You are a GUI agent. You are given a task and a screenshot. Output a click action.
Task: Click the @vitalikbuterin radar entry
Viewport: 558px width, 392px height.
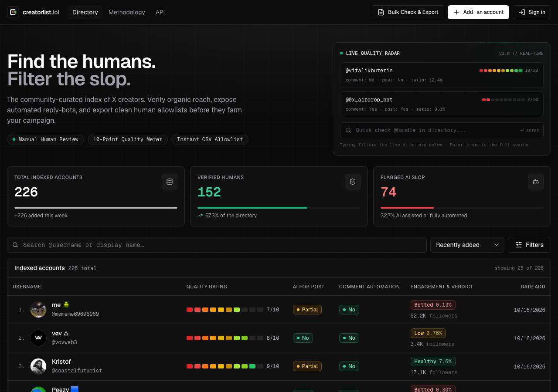pos(442,75)
